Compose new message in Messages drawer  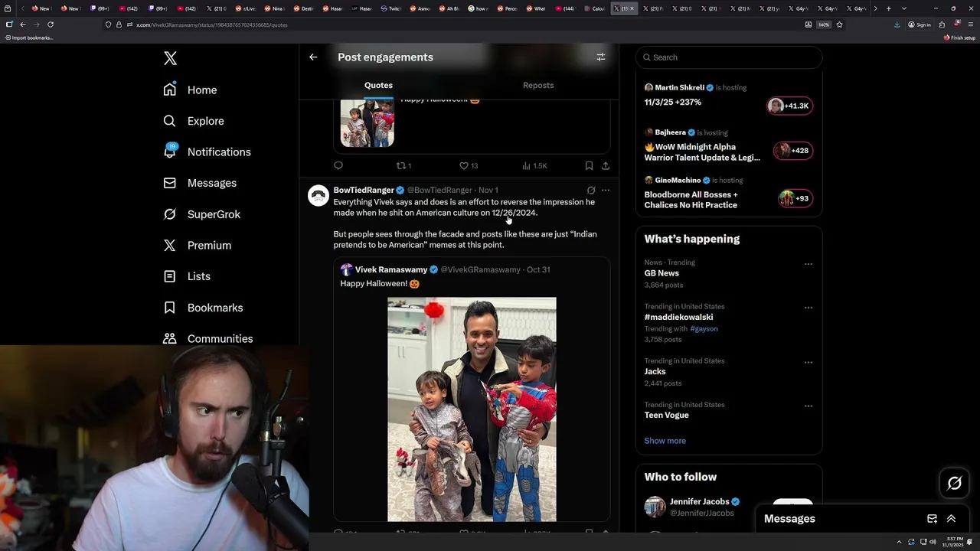[x=932, y=519]
